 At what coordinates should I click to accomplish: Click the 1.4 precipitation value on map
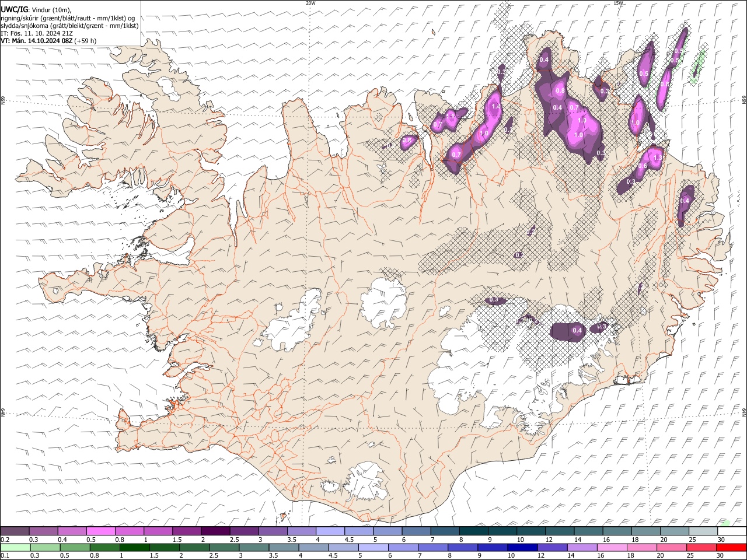(x=497, y=107)
